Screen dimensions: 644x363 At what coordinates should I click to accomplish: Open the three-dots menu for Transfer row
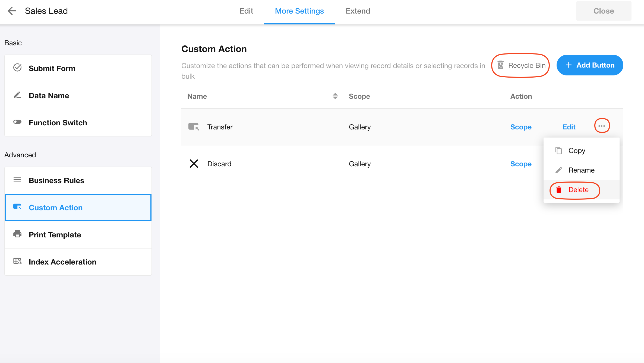point(602,126)
